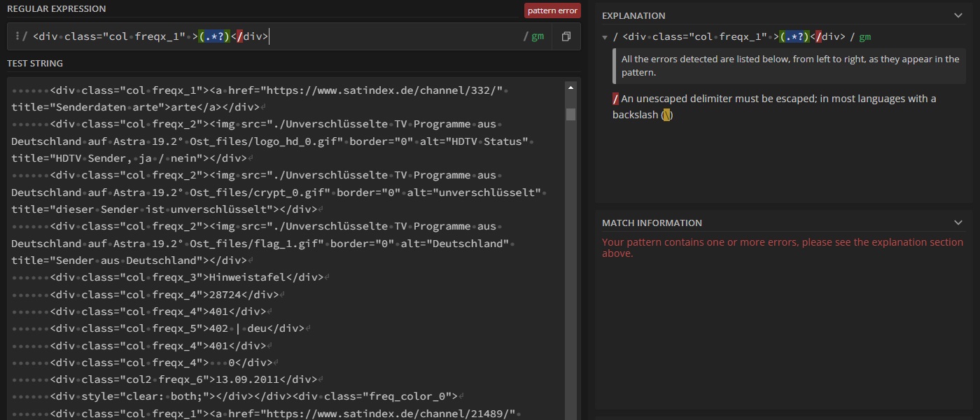Open the delimiter selector beside the regex

click(x=19, y=36)
